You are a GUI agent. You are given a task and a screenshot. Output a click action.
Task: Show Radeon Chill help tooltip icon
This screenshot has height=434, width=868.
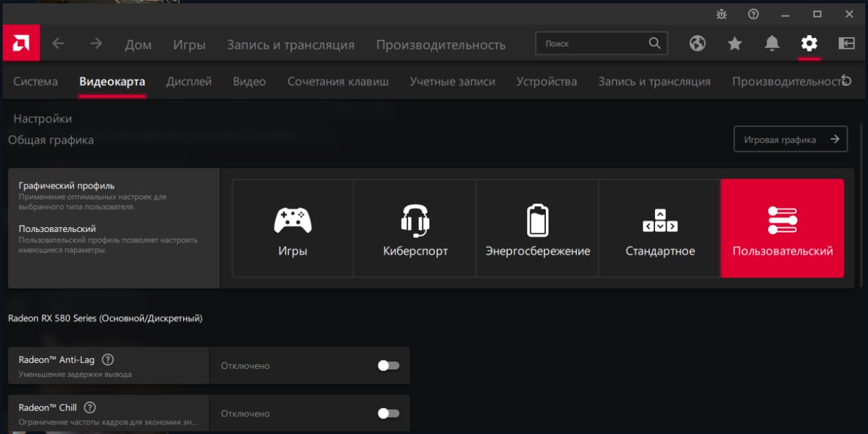[90, 408]
